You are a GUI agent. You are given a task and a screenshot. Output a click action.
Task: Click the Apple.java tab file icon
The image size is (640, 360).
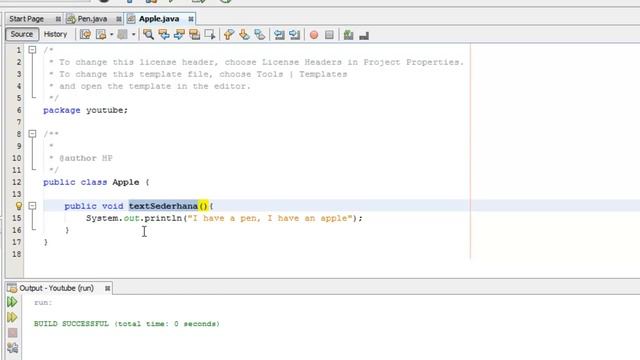131,19
